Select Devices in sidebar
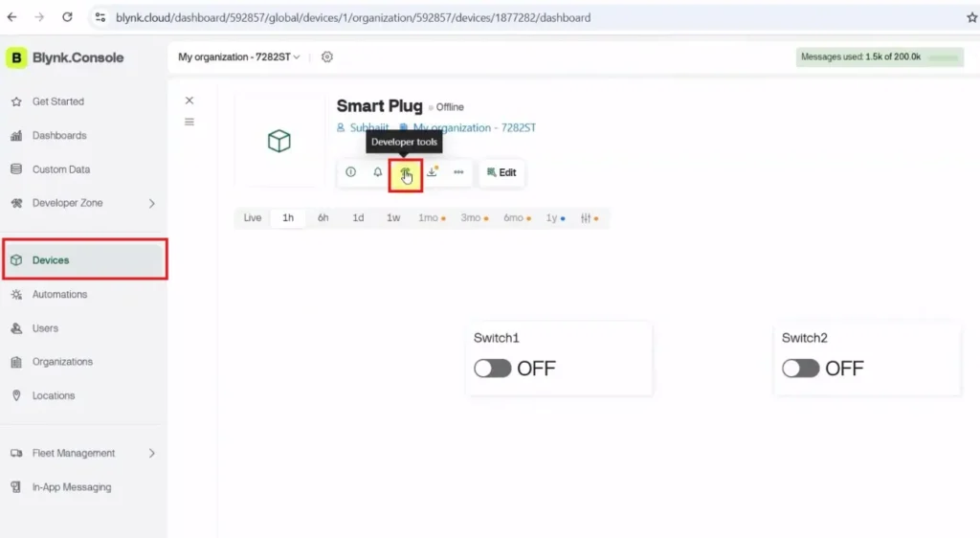The image size is (980, 538). point(85,260)
